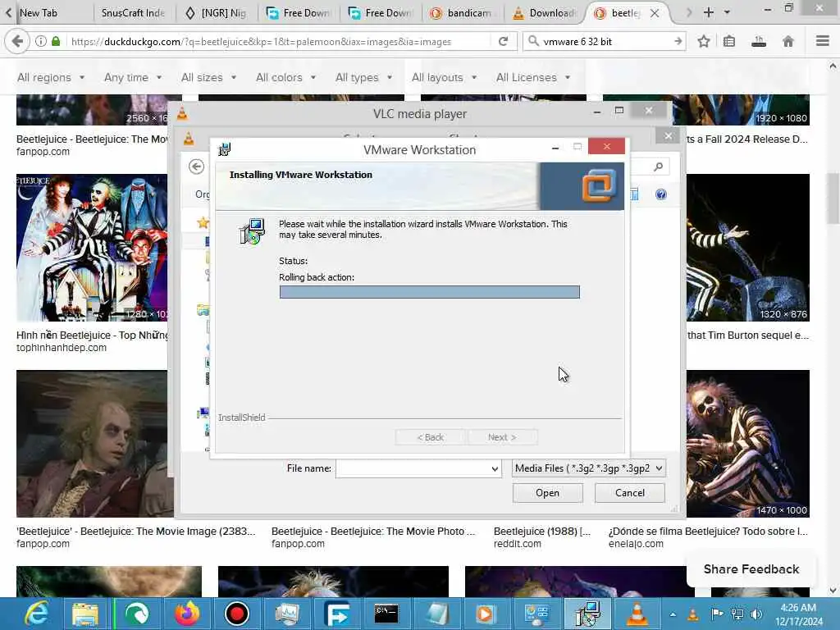Click the file dialog back arrow
The image size is (840, 630).
point(197,167)
